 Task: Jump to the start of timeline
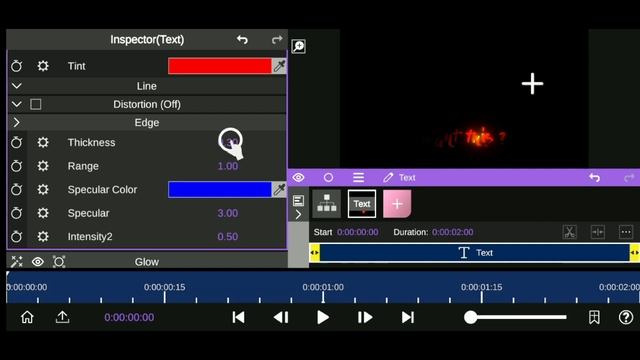pyautogui.click(x=238, y=317)
